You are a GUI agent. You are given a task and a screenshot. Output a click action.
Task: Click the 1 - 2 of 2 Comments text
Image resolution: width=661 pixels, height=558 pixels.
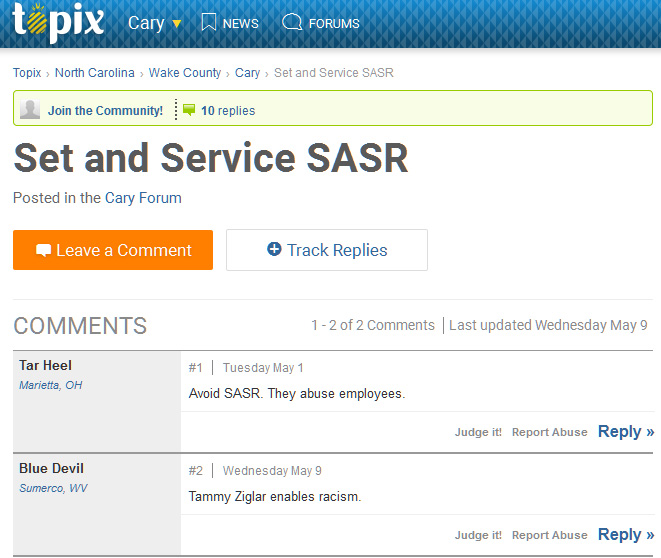pyautogui.click(x=373, y=325)
